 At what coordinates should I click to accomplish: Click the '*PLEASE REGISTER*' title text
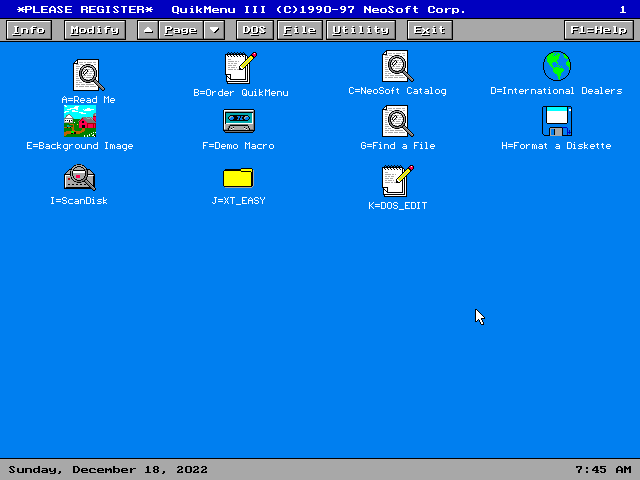(85, 9)
